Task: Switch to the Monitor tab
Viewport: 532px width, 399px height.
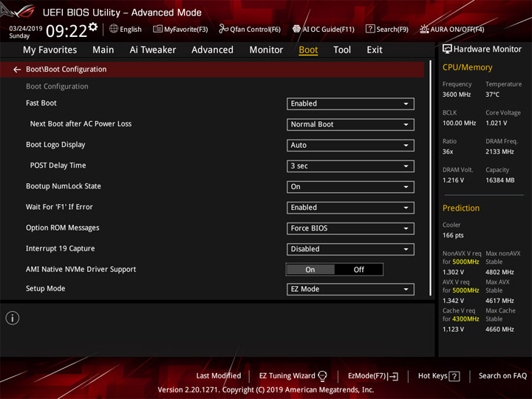Action: [x=266, y=50]
